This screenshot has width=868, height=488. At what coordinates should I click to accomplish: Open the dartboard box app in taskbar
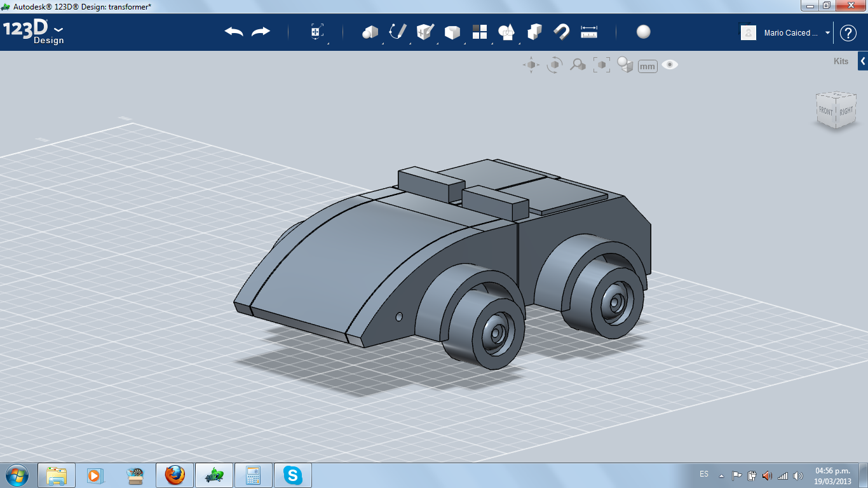click(x=135, y=475)
